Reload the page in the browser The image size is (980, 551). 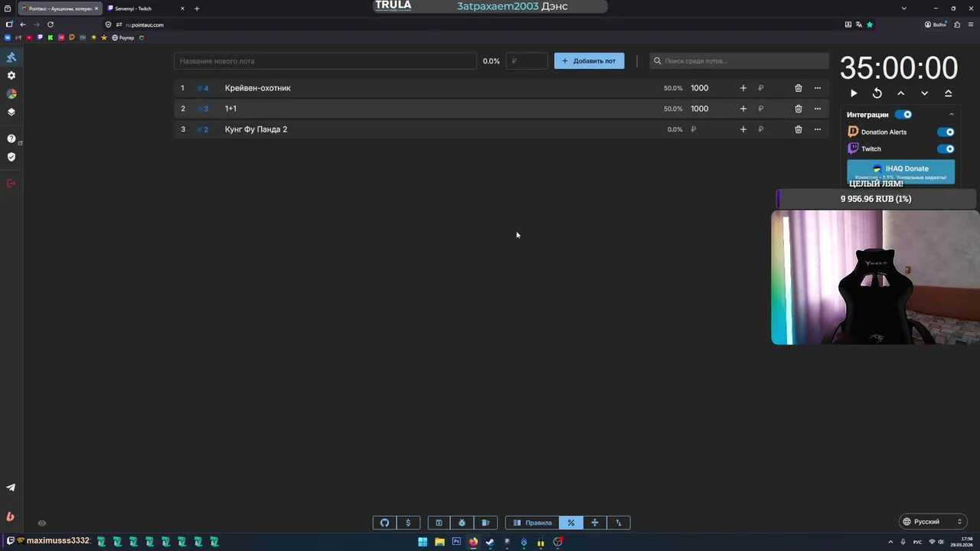click(51, 24)
